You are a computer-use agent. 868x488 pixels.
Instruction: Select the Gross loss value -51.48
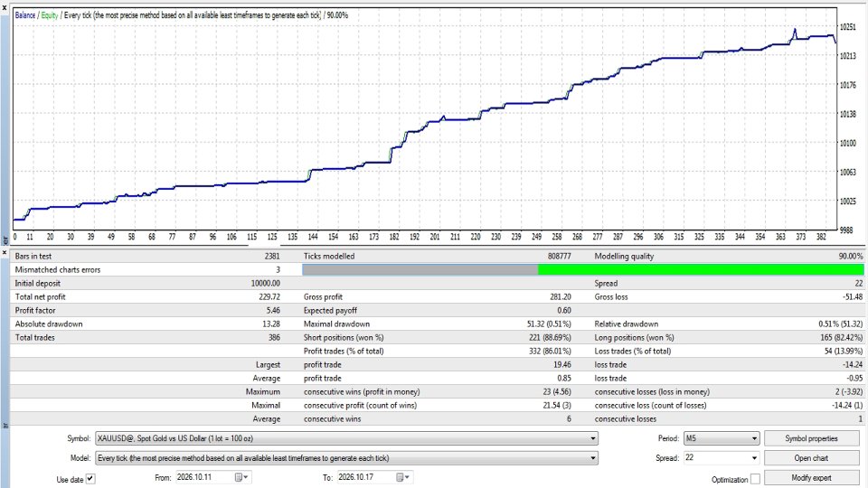click(x=853, y=296)
